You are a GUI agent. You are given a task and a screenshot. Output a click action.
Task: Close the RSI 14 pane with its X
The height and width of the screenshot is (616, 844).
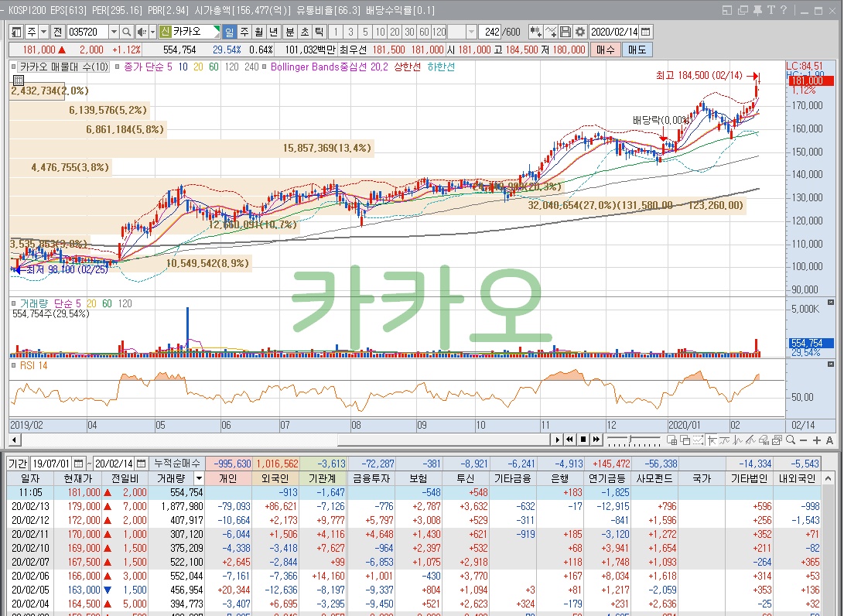[831, 364]
